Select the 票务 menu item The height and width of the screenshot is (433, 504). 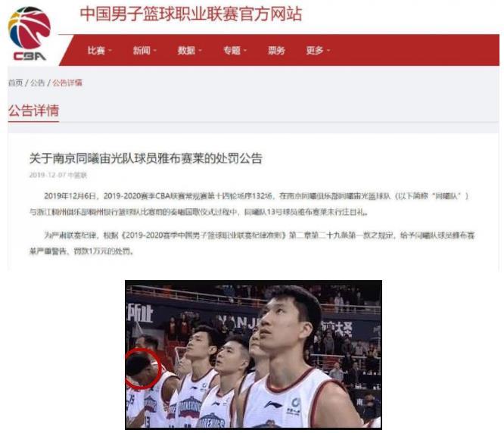pyautogui.click(x=277, y=51)
